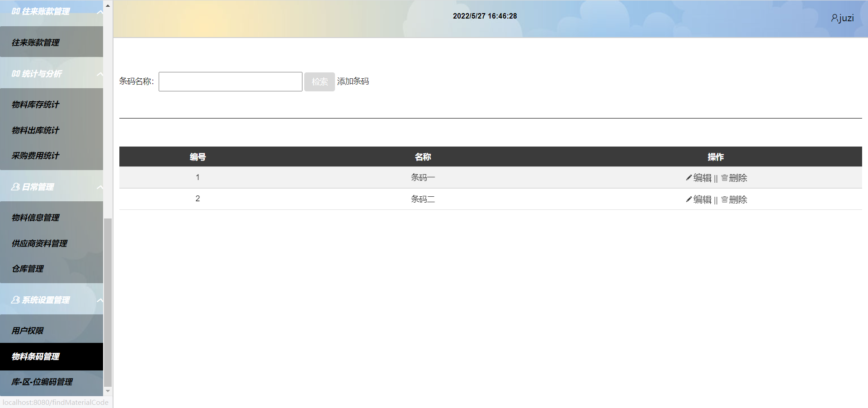This screenshot has width=868, height=408.
Task: Click the user avatar icon beside juzi
Action: (x=835, y=18)
